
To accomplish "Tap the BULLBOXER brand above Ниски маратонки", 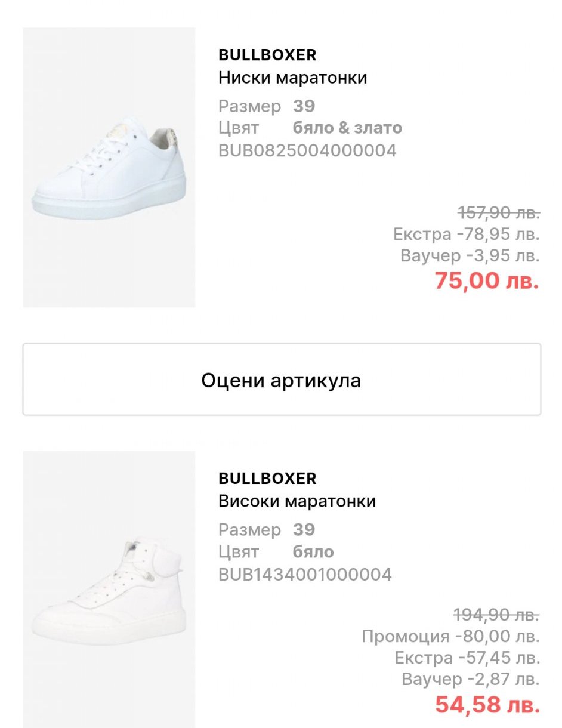I will (267, 55).
